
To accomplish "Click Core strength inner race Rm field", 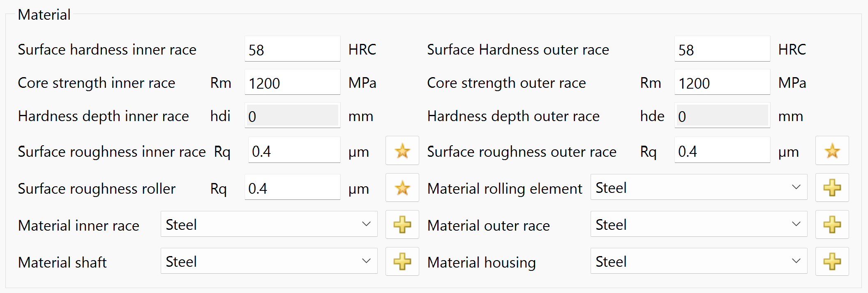I will [292, 83].
